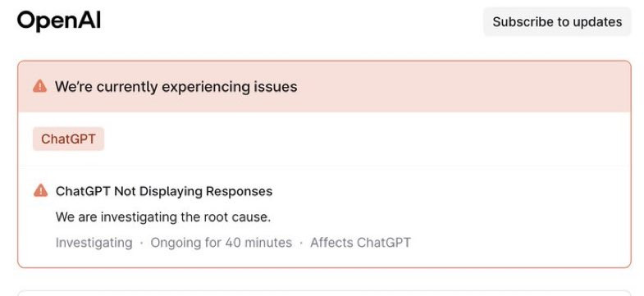The height and width of the screenshot is (296, 644).
Task: Click the partially visible card at the page bottom
Action: click(324, 293)
